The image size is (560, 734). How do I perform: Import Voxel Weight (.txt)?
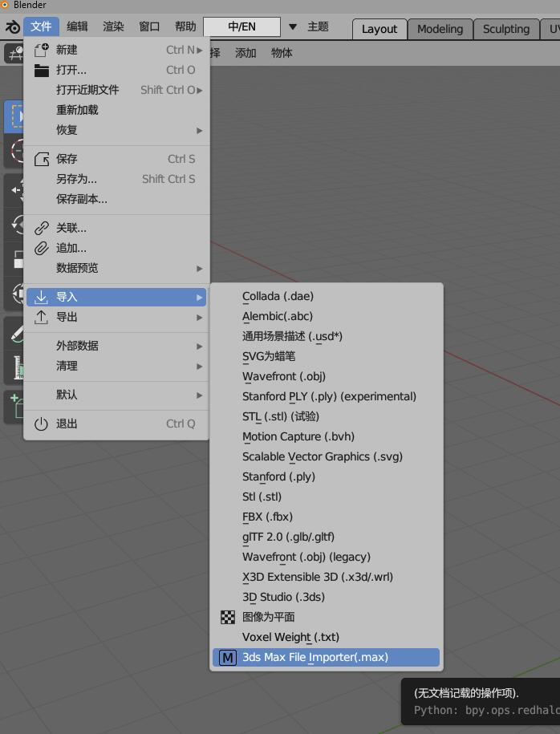pos(326,638)
